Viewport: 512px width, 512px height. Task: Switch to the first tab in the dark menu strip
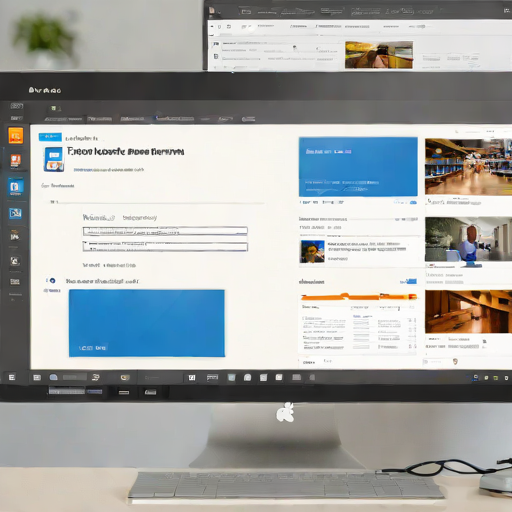coord(63,119)
